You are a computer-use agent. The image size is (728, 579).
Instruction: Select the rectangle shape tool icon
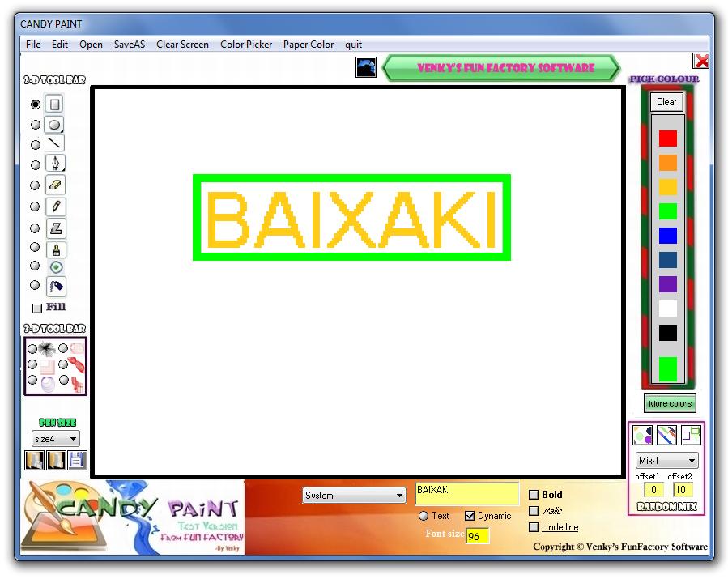tap(54, 104)
